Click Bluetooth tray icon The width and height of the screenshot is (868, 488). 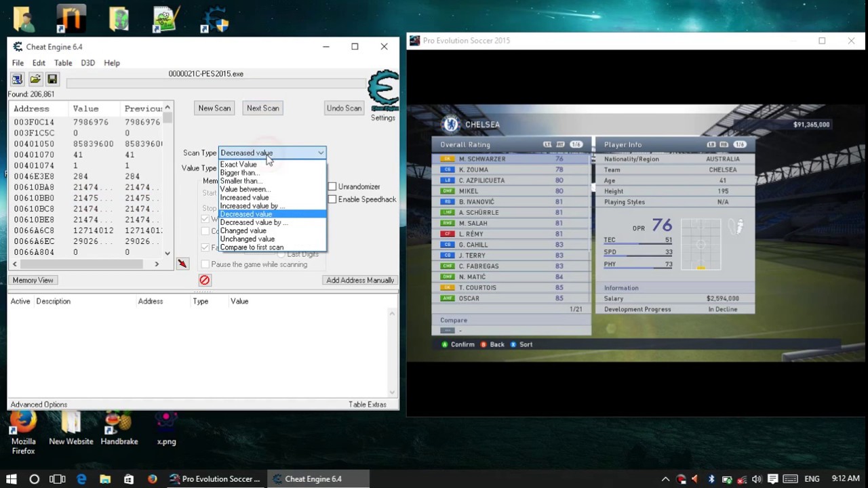point(711,479)
